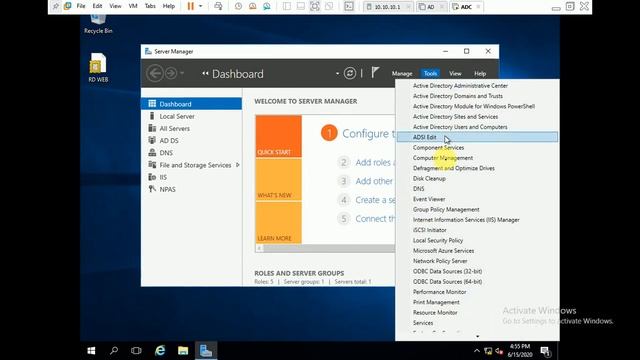Click the WHAT'S NEW tile

[279, 180]
